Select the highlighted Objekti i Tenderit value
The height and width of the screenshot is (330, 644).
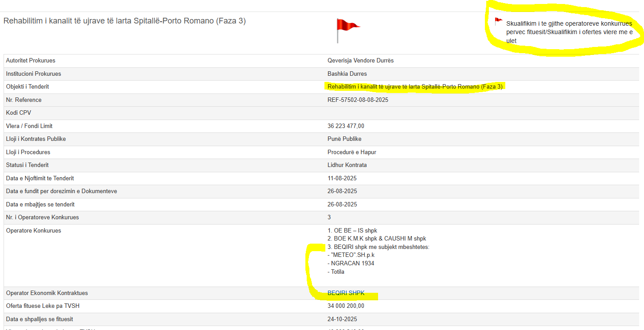[x=415, y=87]
